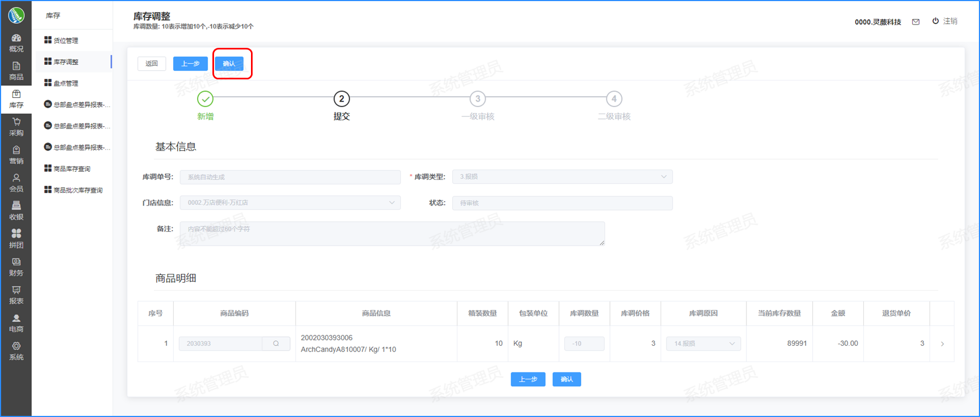Click the 基本信息 section heading
Image resolution: width=980 pixels, height=417 pixels.
point(175,147)
